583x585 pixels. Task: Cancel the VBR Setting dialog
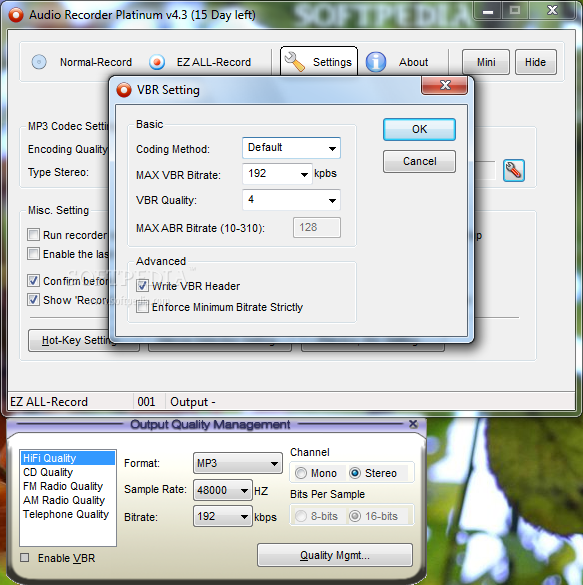pyautogui.click(x=419, y=162)
